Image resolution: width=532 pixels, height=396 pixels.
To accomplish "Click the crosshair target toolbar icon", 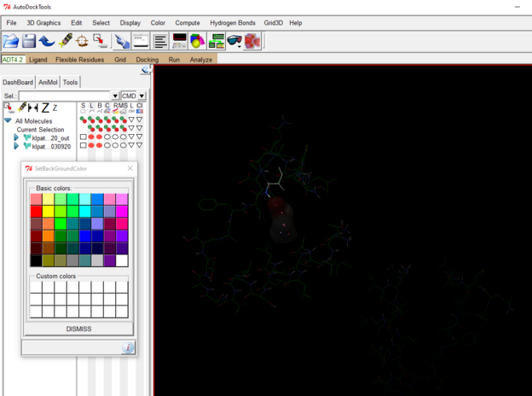I will 82,41.
